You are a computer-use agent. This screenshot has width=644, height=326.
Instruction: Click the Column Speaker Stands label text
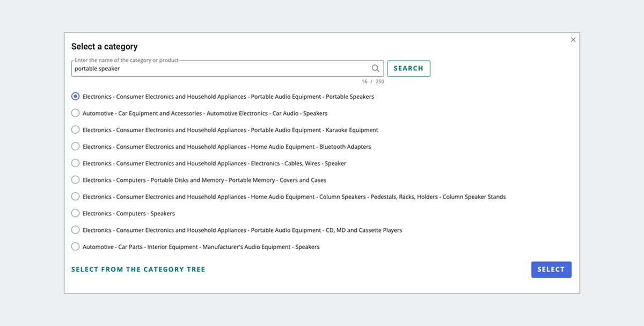point(294,197)
